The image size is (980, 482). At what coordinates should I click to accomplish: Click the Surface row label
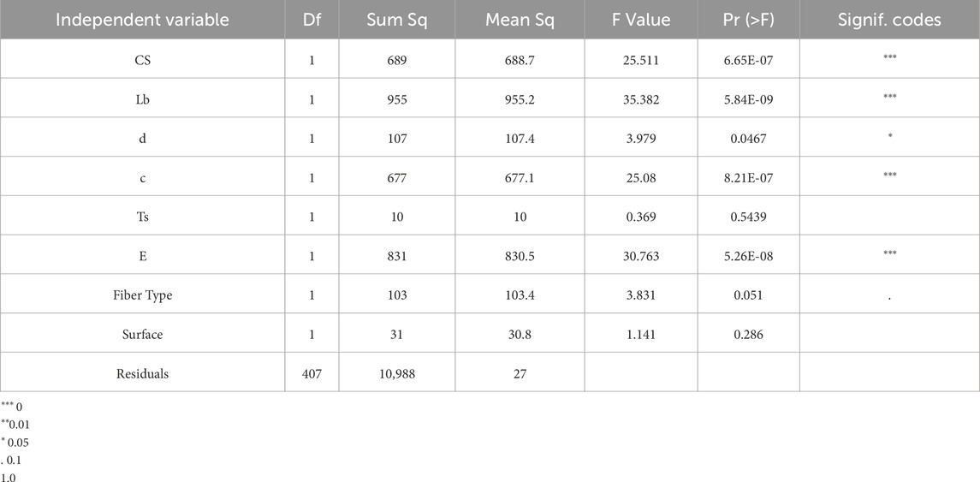coord(142,335)
